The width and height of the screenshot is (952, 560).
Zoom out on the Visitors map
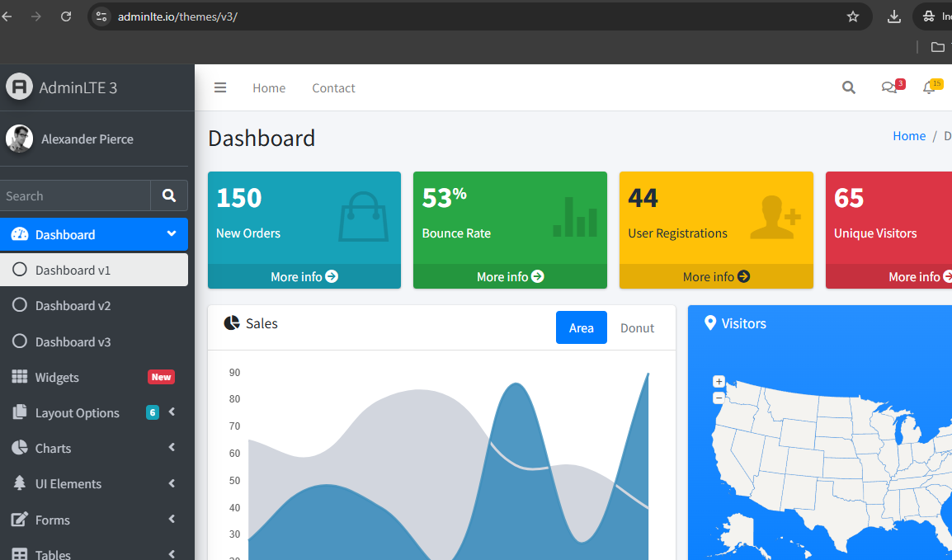(719, 398)
